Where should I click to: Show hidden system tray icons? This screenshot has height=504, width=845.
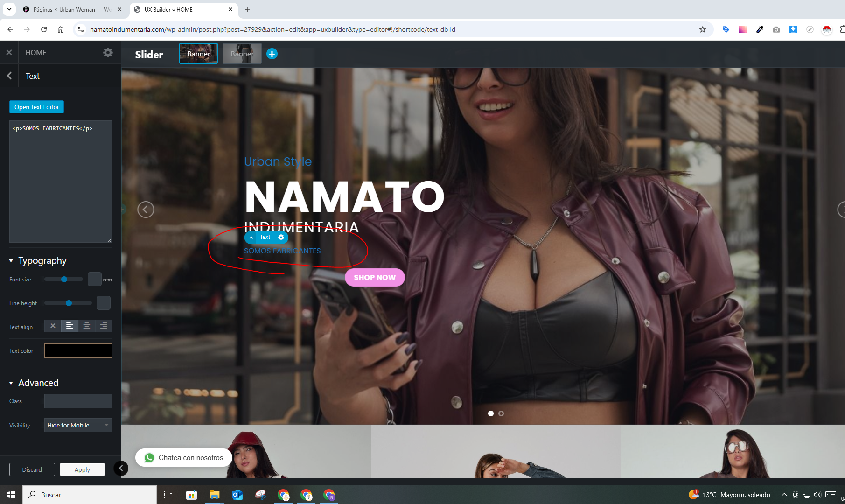[x=784, y=495]
